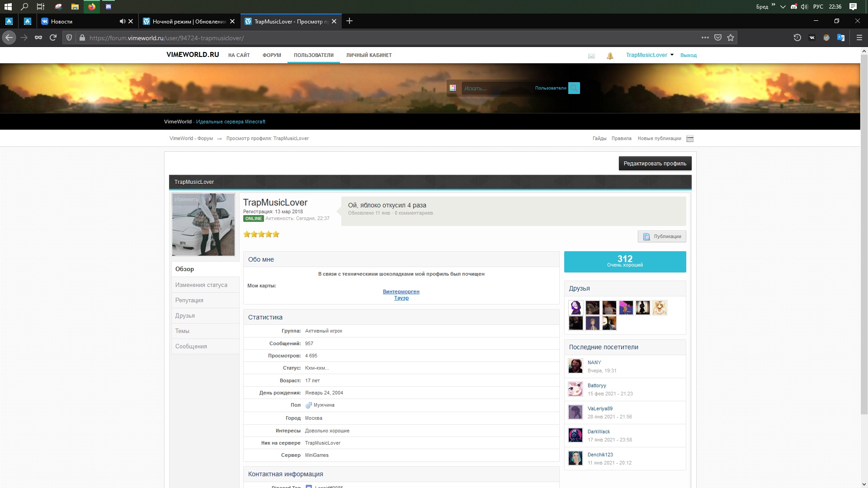Open the private mode mask icon
The width and height of the screenshot is (868, 488).
(38, 38)
